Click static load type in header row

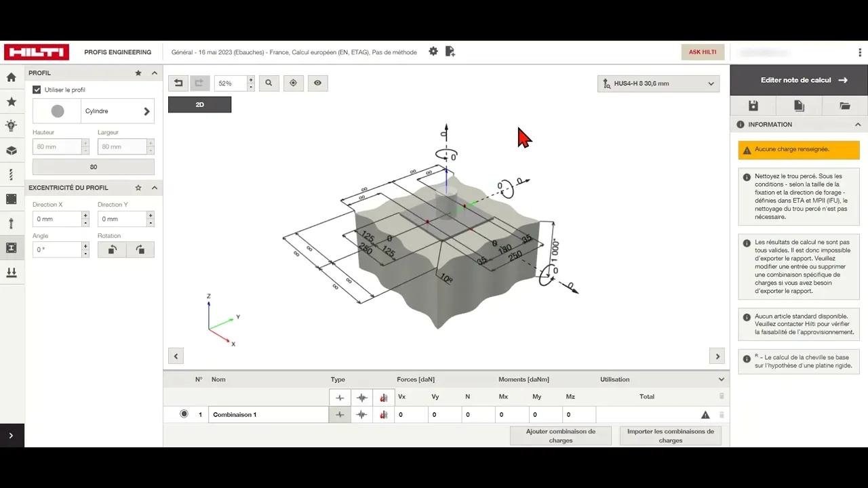click(340, 397)
